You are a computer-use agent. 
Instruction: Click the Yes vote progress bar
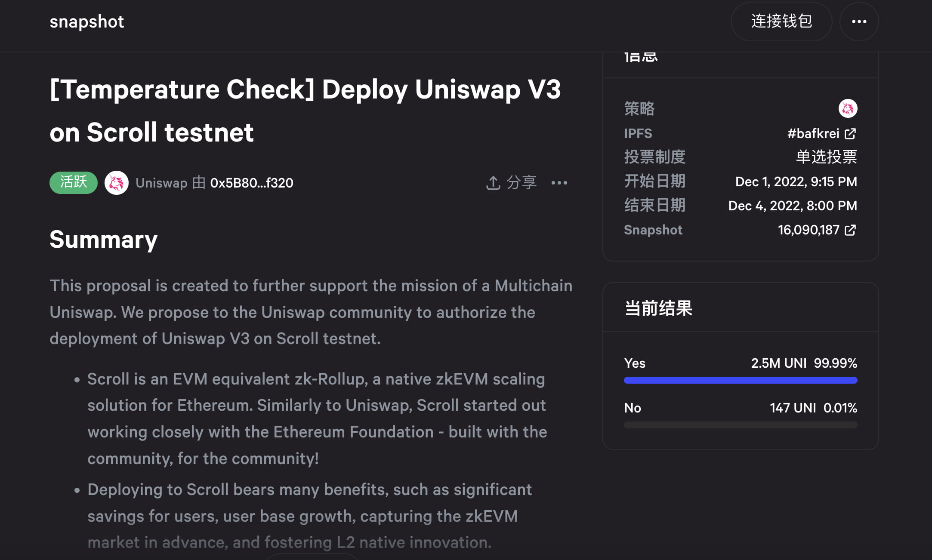[x=740, y=380]
